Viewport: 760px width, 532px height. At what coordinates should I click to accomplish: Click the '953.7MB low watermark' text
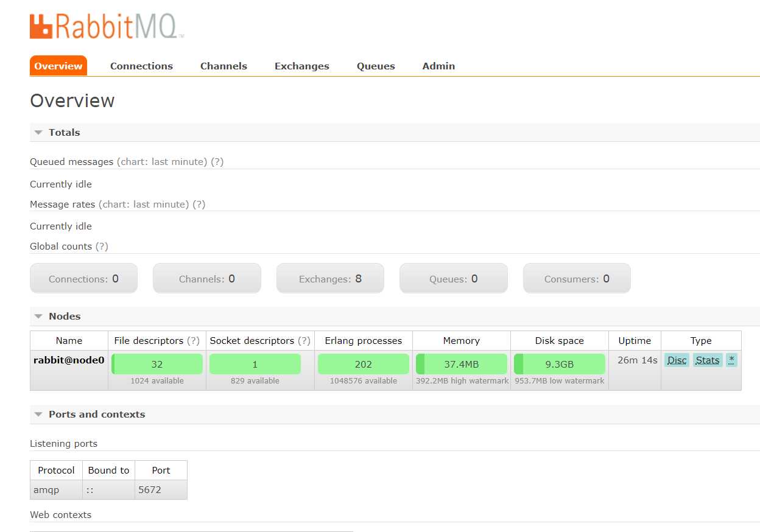click(x=560, y=380)
